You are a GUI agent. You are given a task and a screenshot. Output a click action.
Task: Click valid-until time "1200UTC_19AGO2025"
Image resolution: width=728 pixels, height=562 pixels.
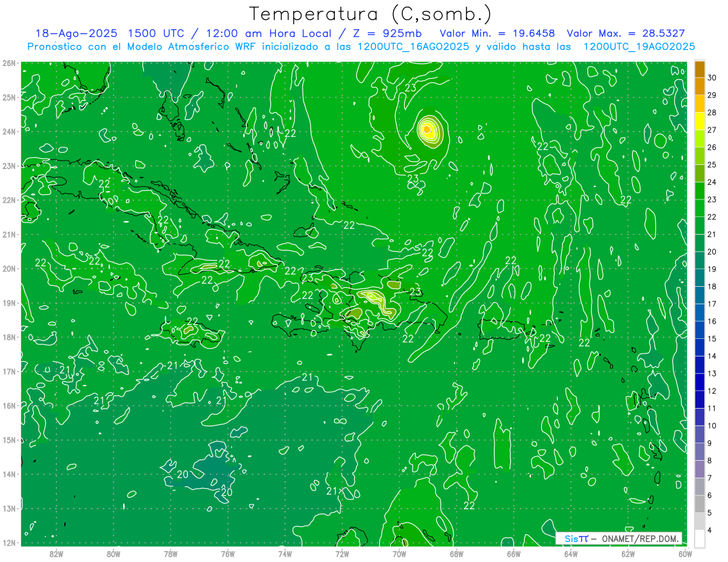pos(639,47)
